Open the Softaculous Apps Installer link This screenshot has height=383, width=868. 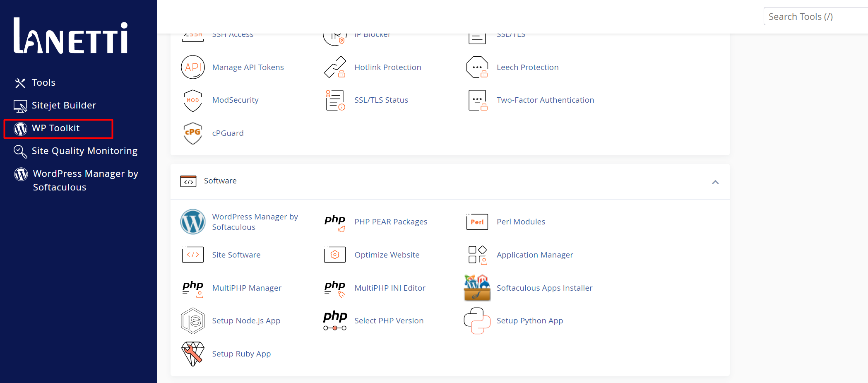(x=544, y=288)
